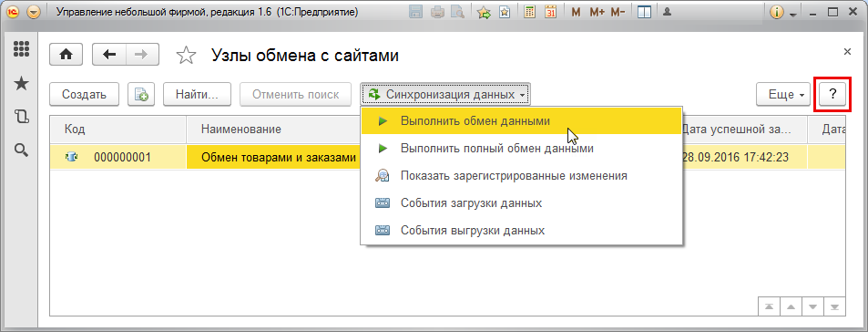
Task: Create new item by copying icon button
Action: tap(140, 94)
